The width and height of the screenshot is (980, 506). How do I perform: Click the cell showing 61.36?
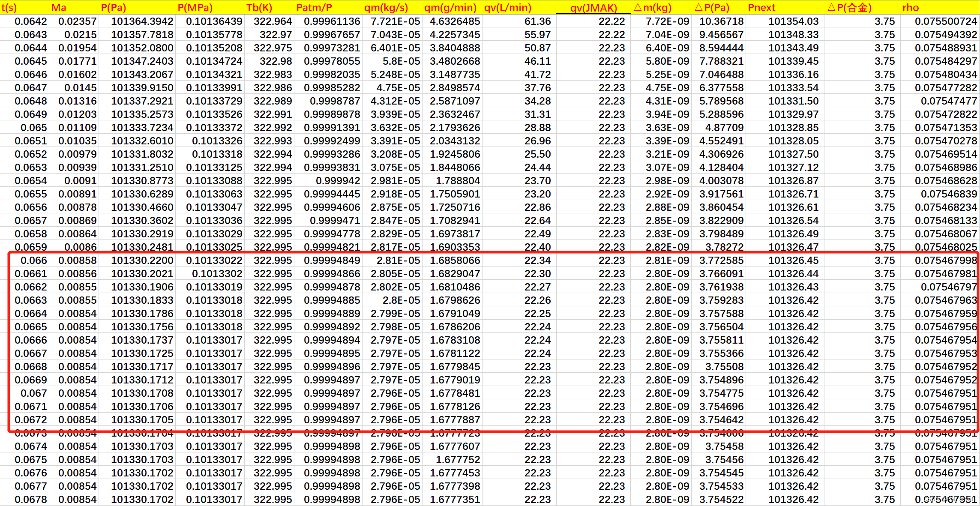tap(537, 21)
